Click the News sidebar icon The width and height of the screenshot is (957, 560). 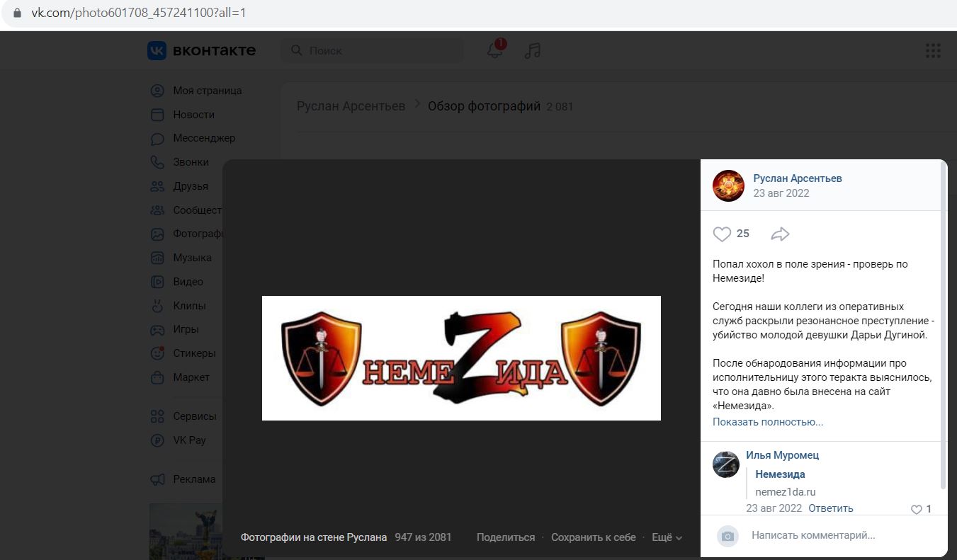click(x=157, y=115)
